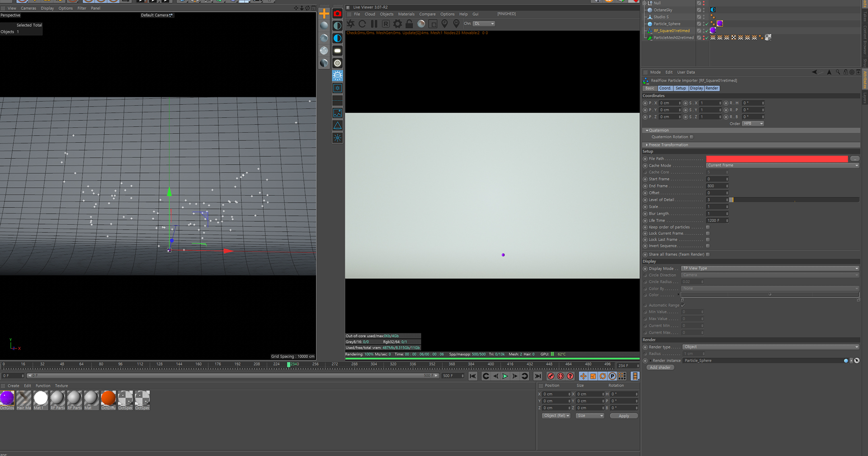Click the keyframe selection question mark icon
The height and width of the screenshot is (456, 868).
[571, 376]
